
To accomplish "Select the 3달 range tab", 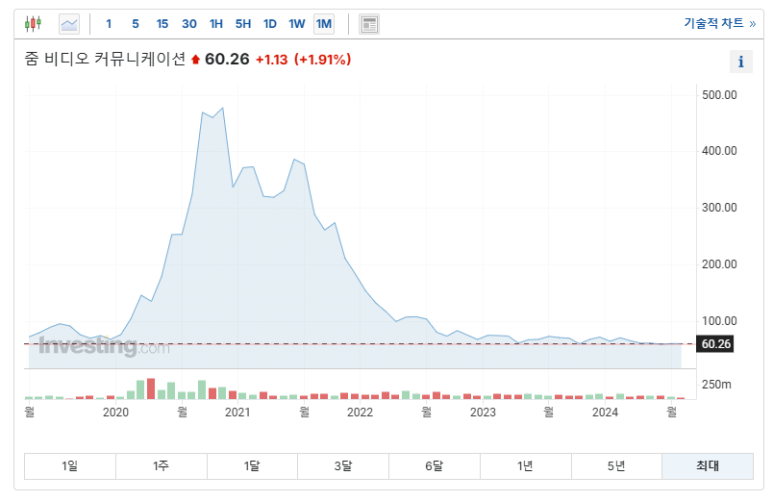I will point(343,466).
